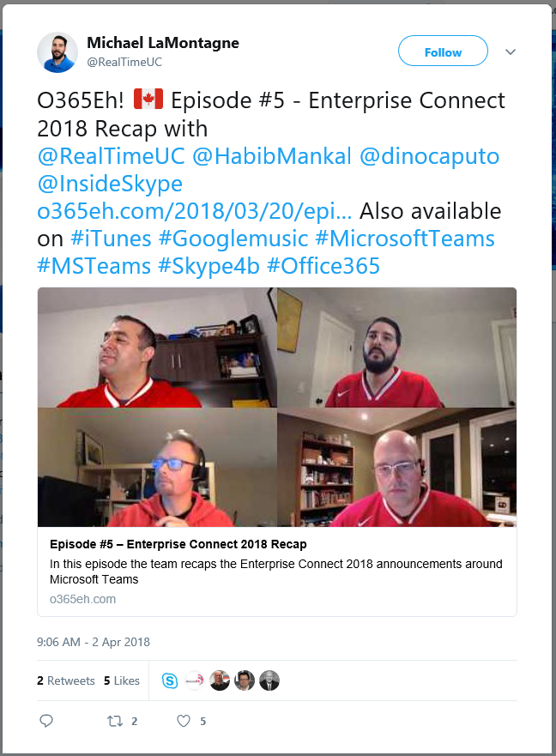Click the retweet arrows icon
Image resolution: width=556 pixels, height=756 pixels.
[x=115, y=722]
